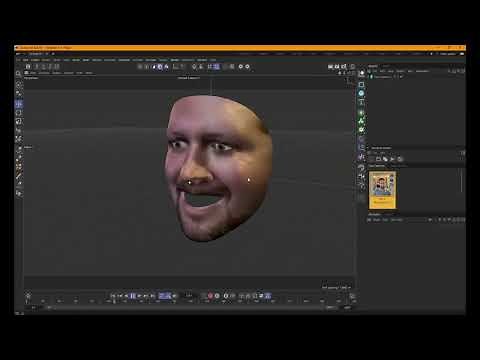Click the green branching cloner icon in right palette
Viewport: 480px width, 360px height.
tap(361, 121)
